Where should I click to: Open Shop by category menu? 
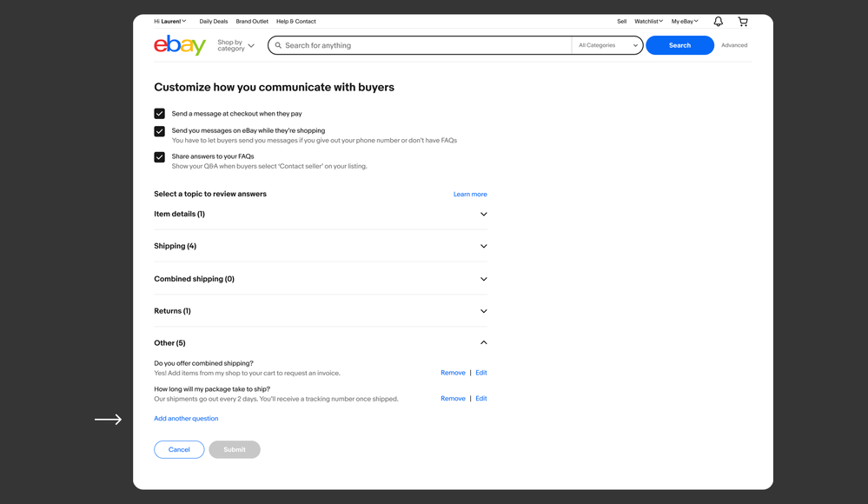click(235, 45)
